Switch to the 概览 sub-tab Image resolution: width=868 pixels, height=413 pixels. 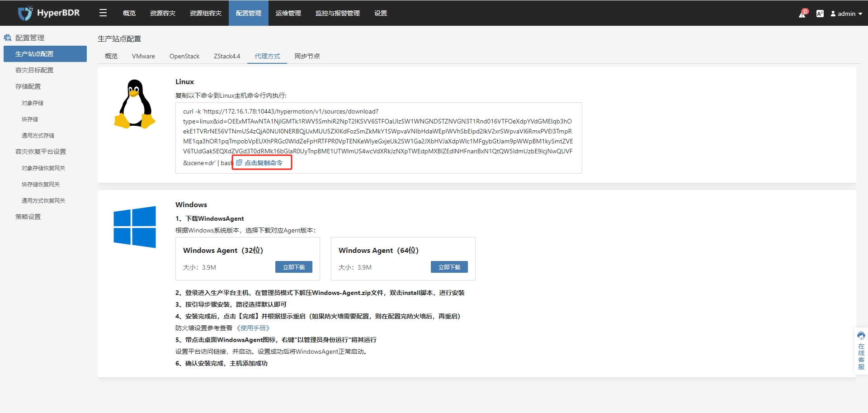111,56
